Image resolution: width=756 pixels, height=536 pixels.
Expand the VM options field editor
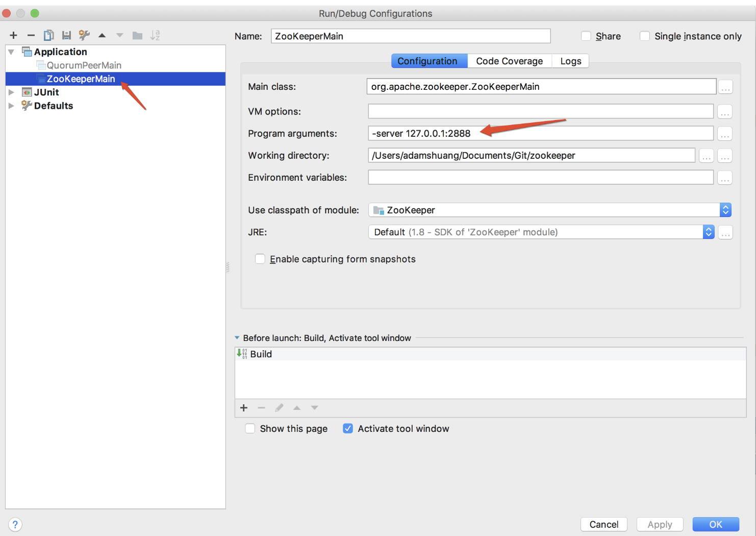click(725, 112)
